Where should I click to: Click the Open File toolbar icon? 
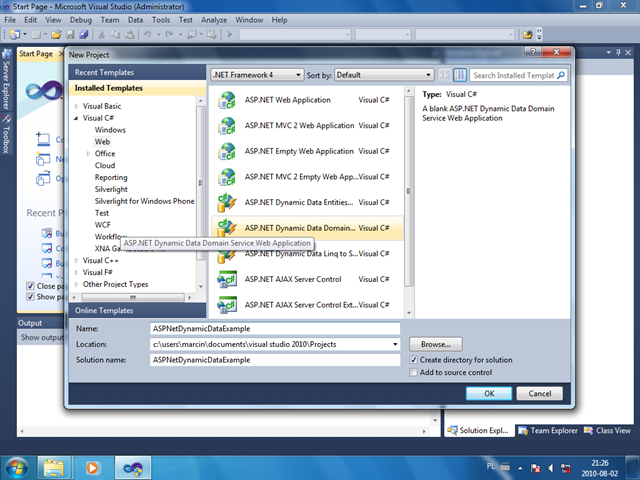coord(56,35)
